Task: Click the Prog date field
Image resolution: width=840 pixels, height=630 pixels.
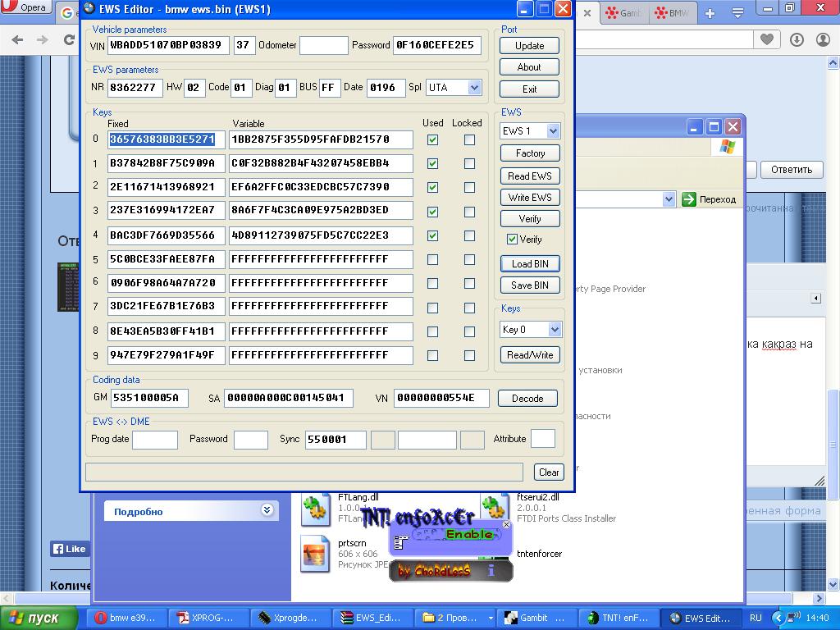Action: pyautogui.click(x=155, y=440)
